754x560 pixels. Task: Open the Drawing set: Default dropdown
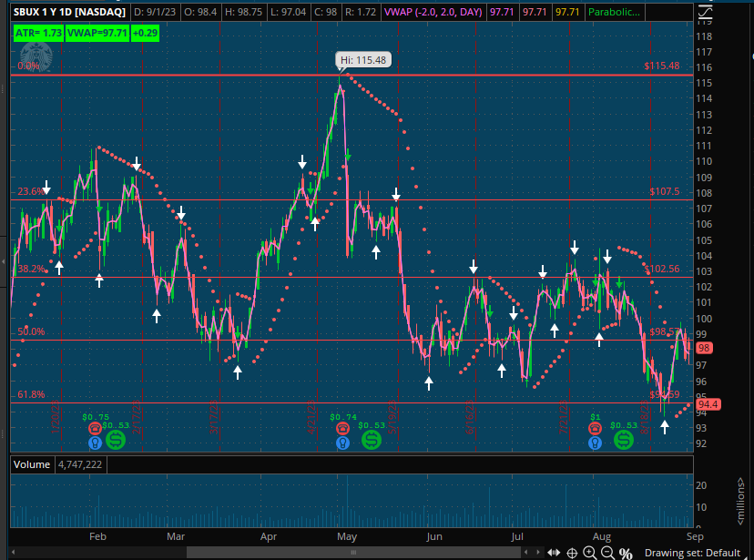click(697, 553)
